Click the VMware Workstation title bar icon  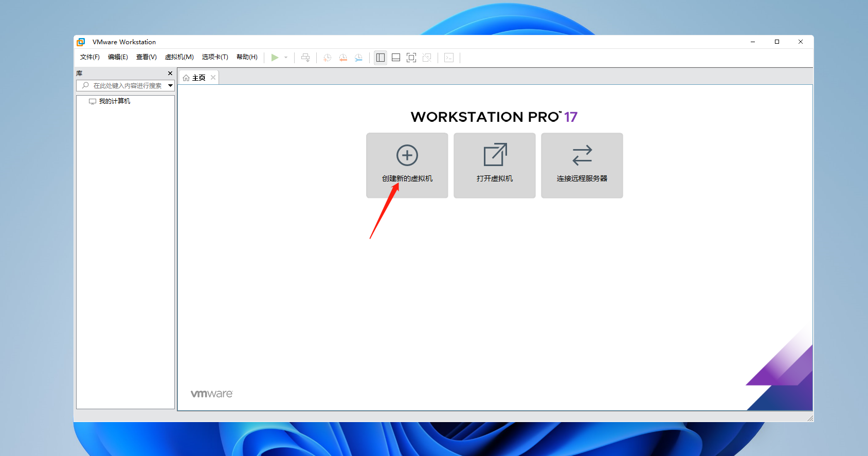tap(81, 42)
